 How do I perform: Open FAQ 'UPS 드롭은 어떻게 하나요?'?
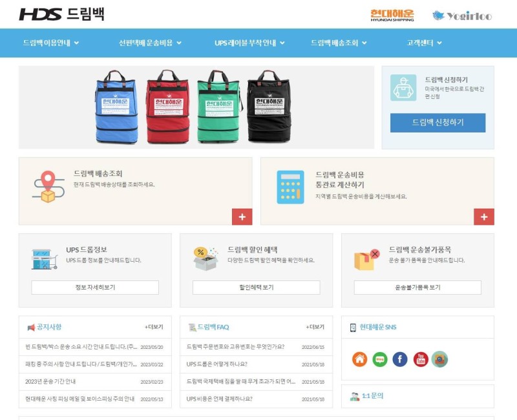tap(216, 364)
